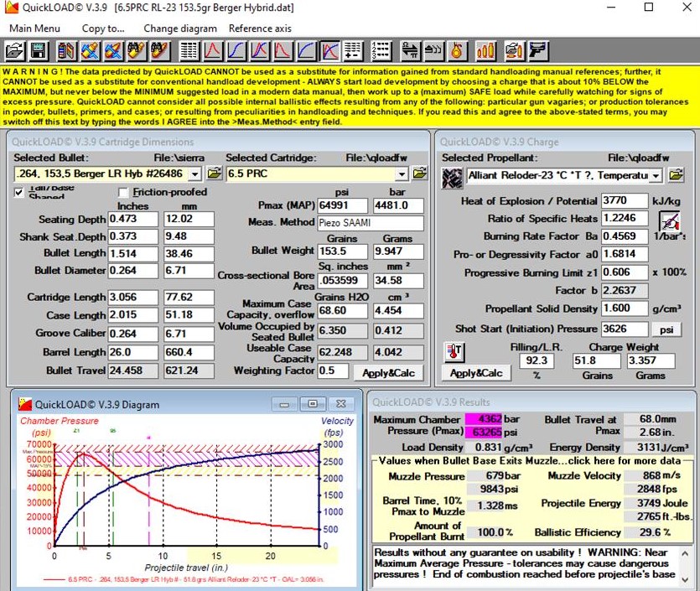700x591 pixels.
Task: Click the binoculars icon beside the table grid icon
Action: pyautogui.click(x=160, y=50)
